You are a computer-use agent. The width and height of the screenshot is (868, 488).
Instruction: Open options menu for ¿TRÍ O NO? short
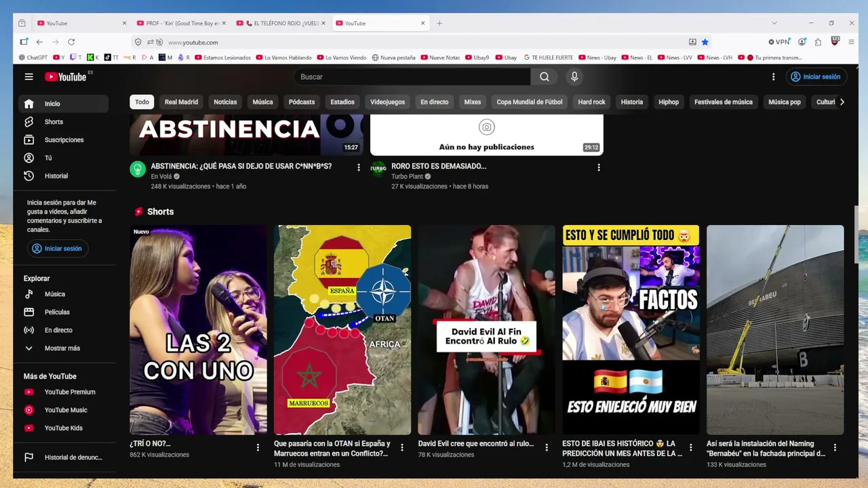(x=258, y=447)
